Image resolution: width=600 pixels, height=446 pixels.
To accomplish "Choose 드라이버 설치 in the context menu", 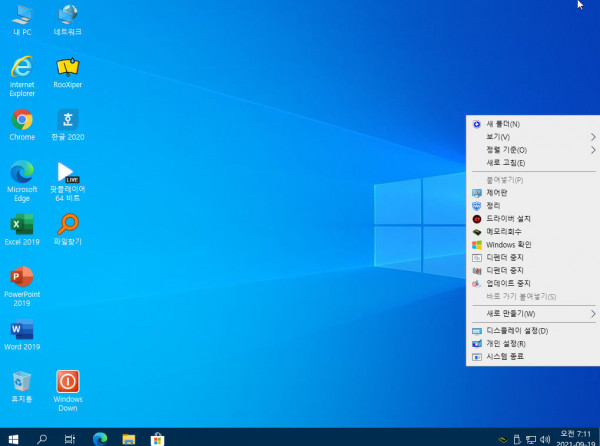I will point(533,219).
